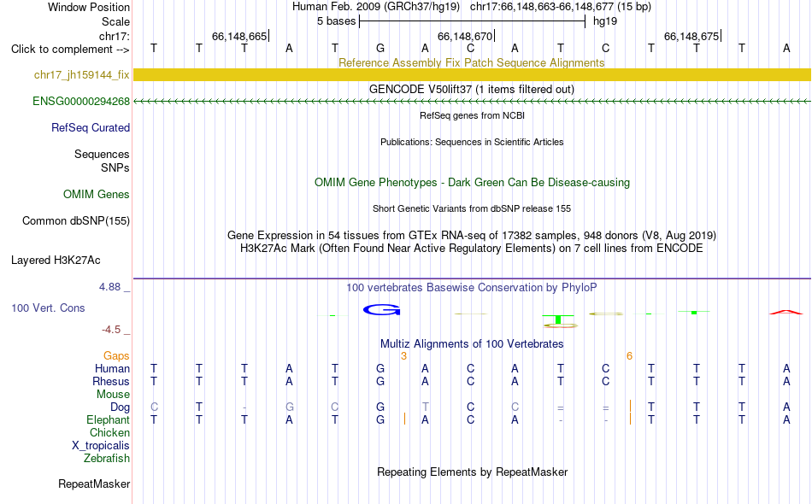Screen dimensions: 812x504
Task: Click the Scale label
Action: pos(115,21)
